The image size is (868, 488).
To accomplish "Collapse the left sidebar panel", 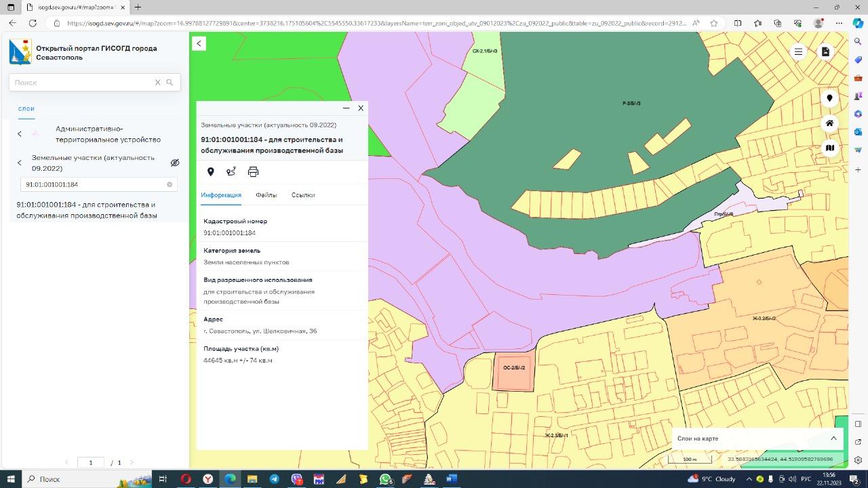I will tap(199, 43).
